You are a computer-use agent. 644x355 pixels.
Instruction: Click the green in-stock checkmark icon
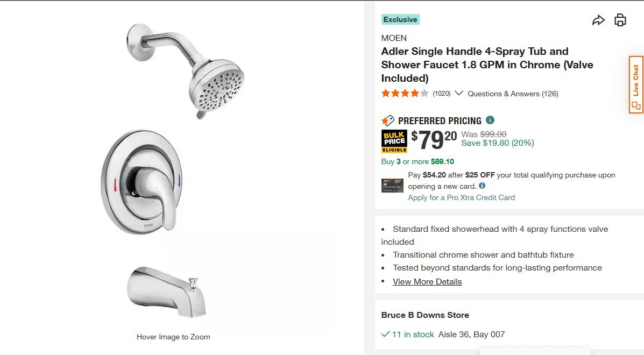click(x=385, y=334)
